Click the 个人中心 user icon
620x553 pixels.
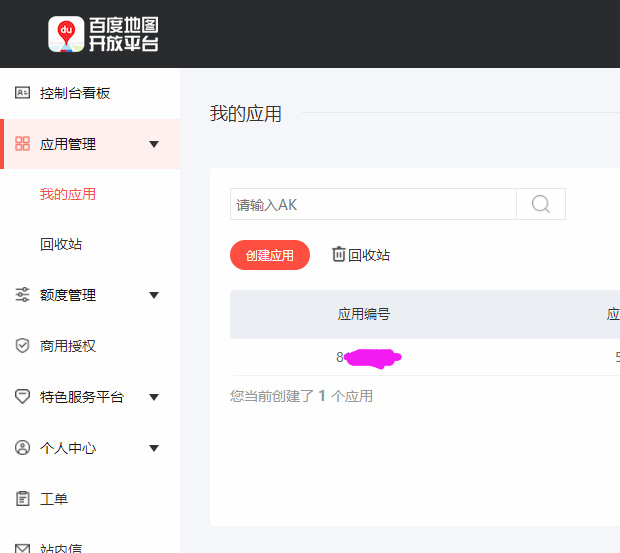[x=22, y=447]
